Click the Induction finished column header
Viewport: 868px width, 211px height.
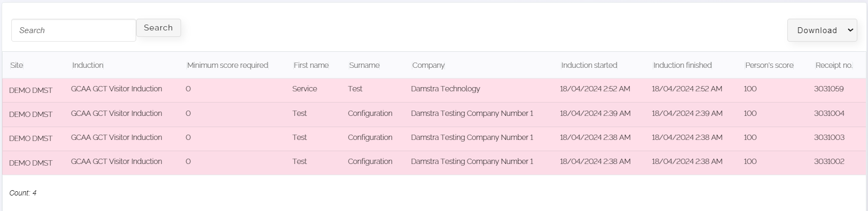(x=683, y=65)
